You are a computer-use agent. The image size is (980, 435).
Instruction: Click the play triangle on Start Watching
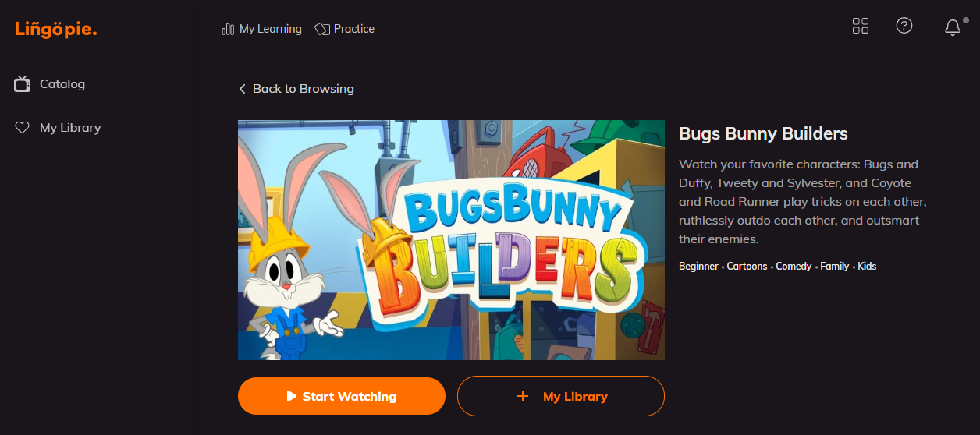pyautogui.click(x=292, y=396)
